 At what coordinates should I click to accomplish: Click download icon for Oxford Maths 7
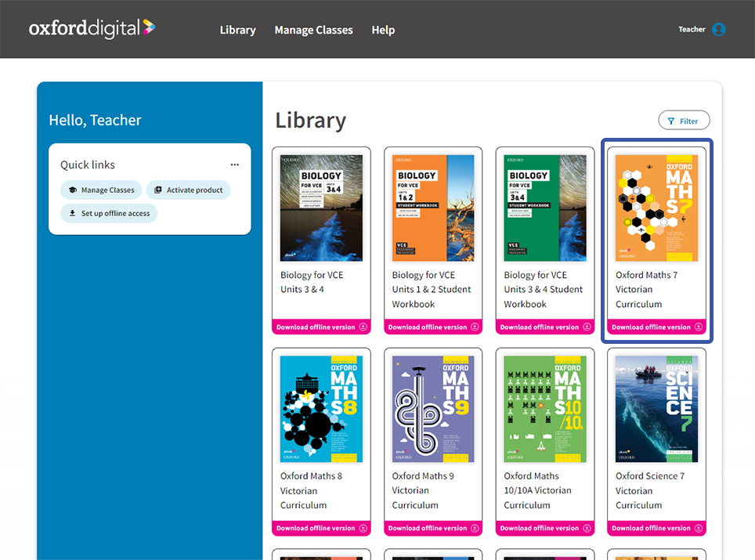[x=698, y=327]
